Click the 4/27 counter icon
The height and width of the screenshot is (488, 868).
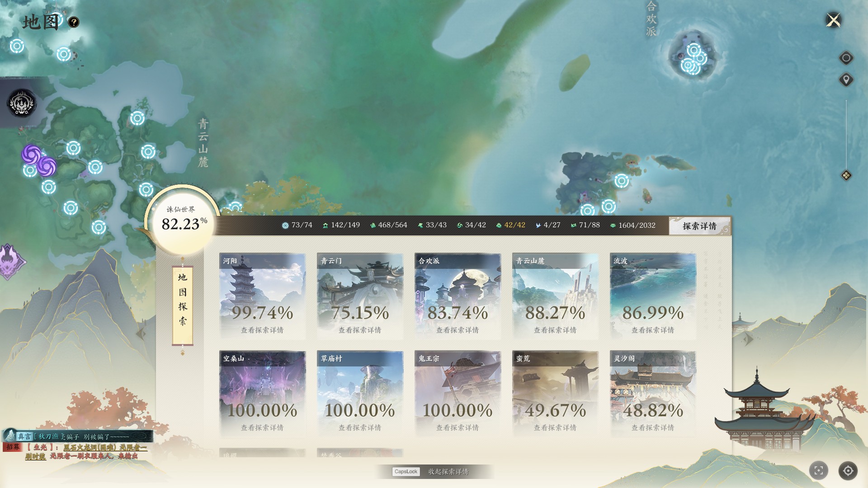click(x=538, y=225)
